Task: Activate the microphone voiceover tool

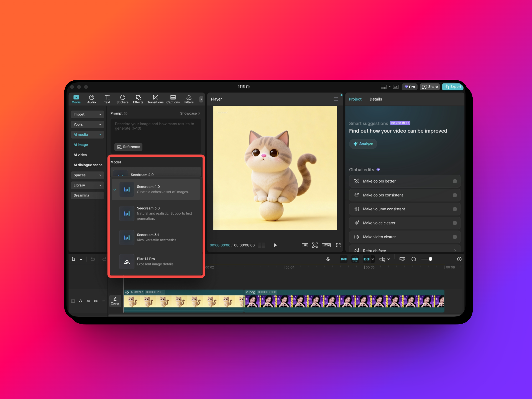Action: (328, 259)
